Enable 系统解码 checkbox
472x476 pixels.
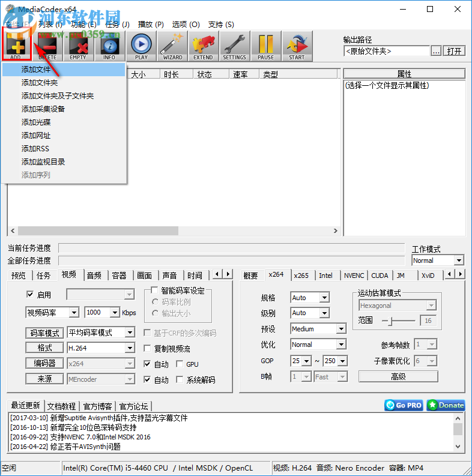pyautogui.click(x=180, y=379)
